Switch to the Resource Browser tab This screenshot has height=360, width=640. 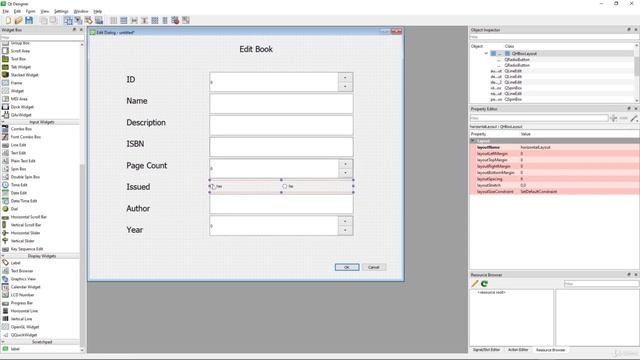click(x=550, y=350)
